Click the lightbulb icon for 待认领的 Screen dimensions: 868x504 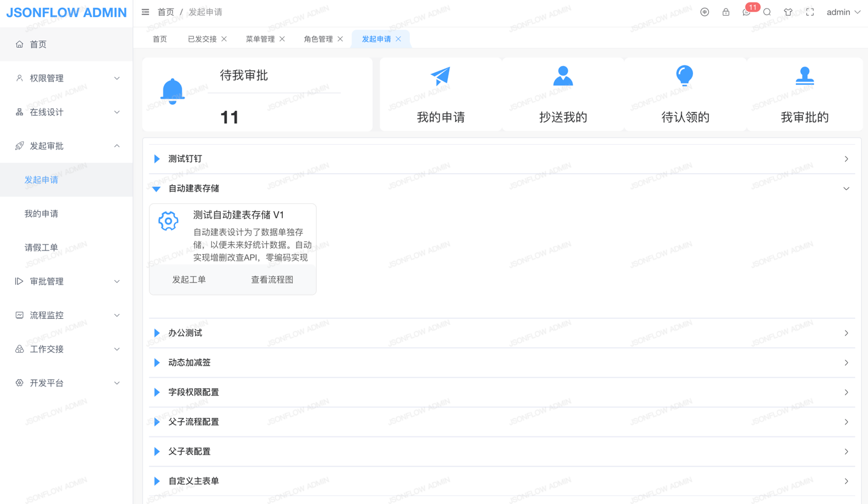pos(685,76)
